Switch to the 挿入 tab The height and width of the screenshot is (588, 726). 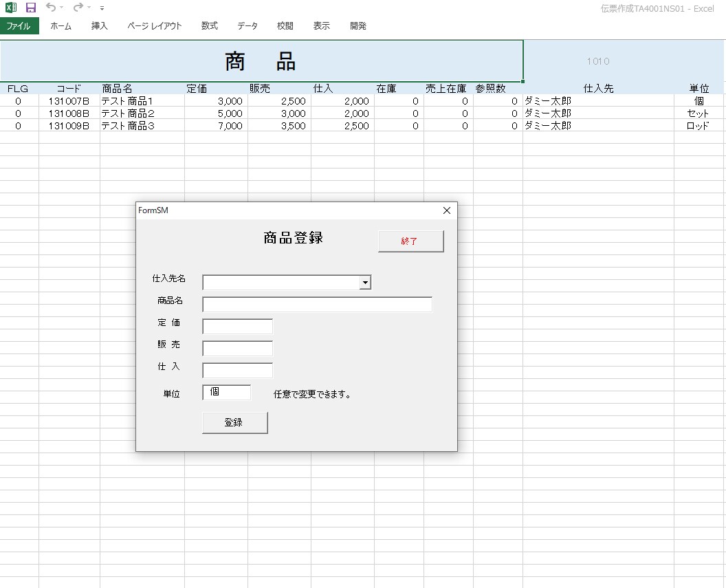point(99,26)
